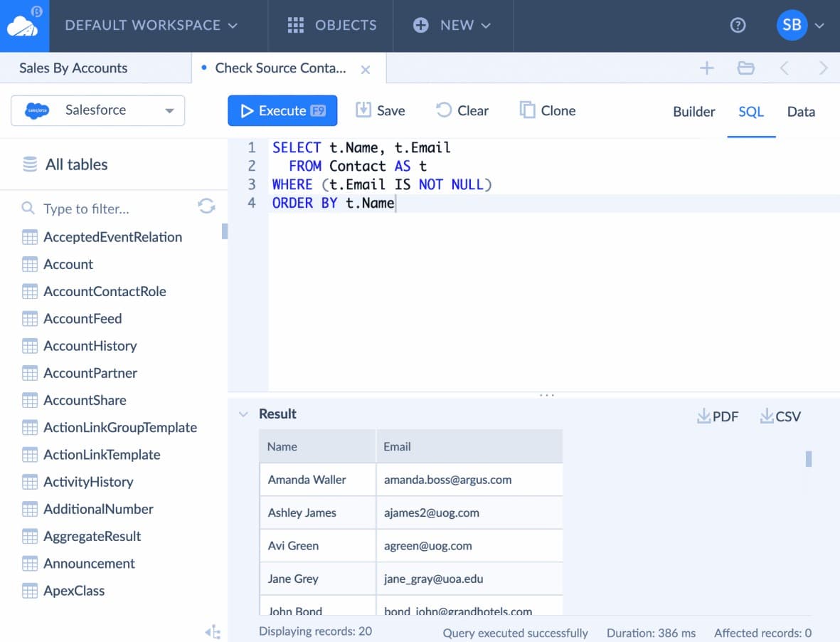This screenshot has width=840, height=642.
Task: Download the result as PDF
Action: (x=717, y=416)
